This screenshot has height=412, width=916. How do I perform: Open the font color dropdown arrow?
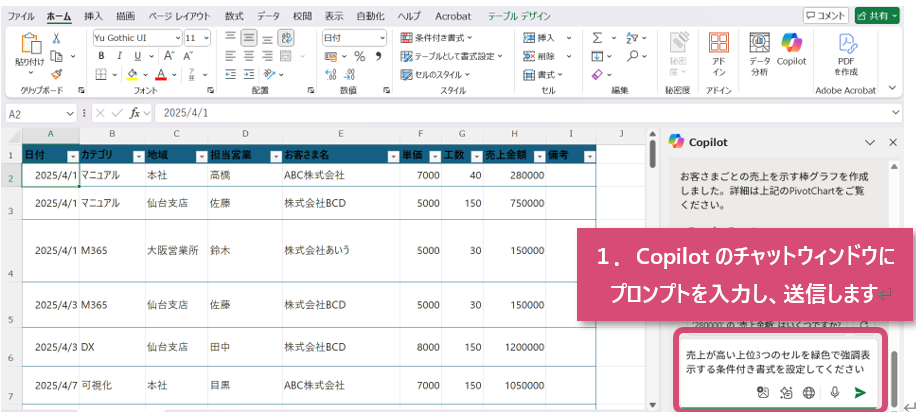click(x=174, y=75)
